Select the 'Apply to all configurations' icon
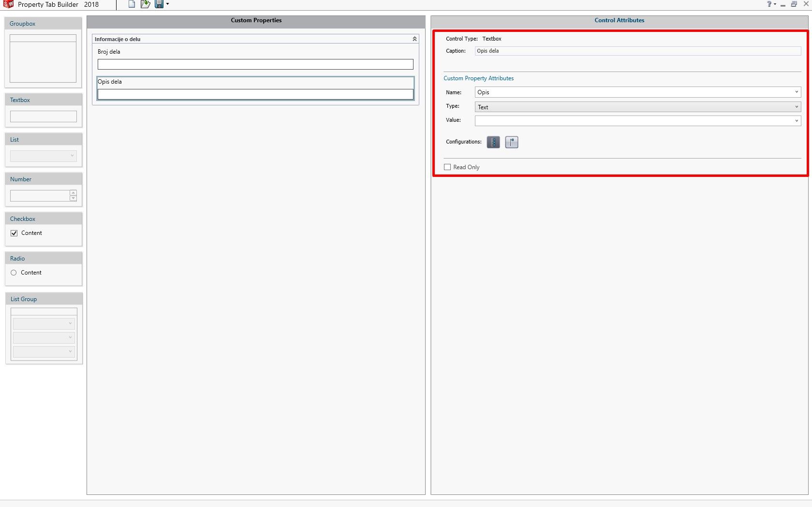The height and width of the screenshot is (507, 812). (x=493, y=142)
